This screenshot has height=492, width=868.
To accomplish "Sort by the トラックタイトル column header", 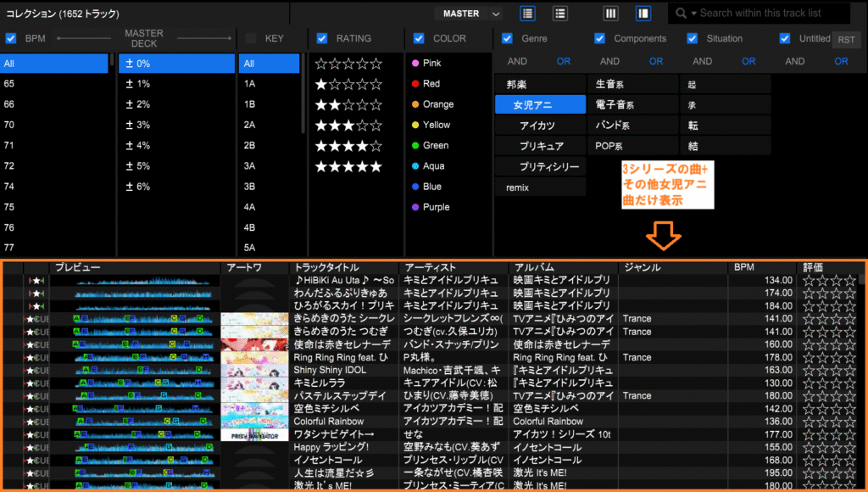I will click(x=326, y=267).
